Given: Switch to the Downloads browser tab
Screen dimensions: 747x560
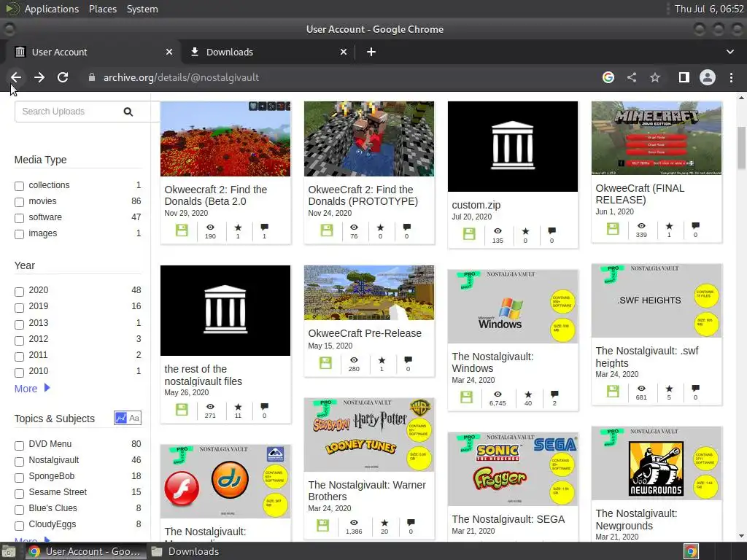Looking at the screenshot, I should pyautogui.click(x=267, y=52).
